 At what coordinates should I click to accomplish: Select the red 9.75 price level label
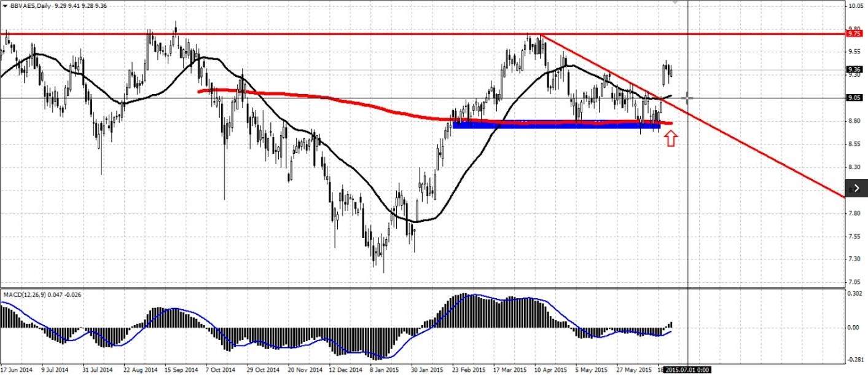pyautogui.click(x=854, y=34)
